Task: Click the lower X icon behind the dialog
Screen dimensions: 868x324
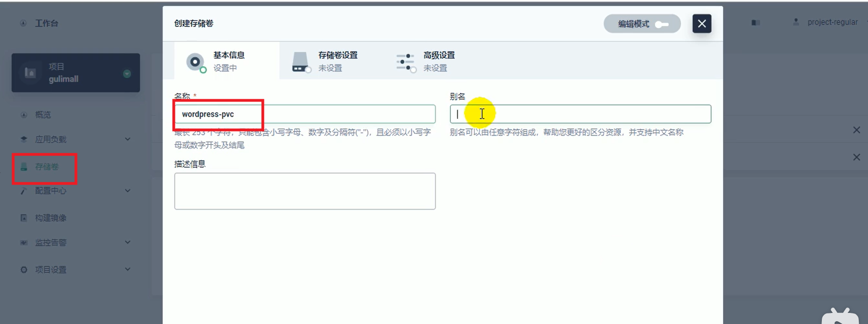Action: 856,157
